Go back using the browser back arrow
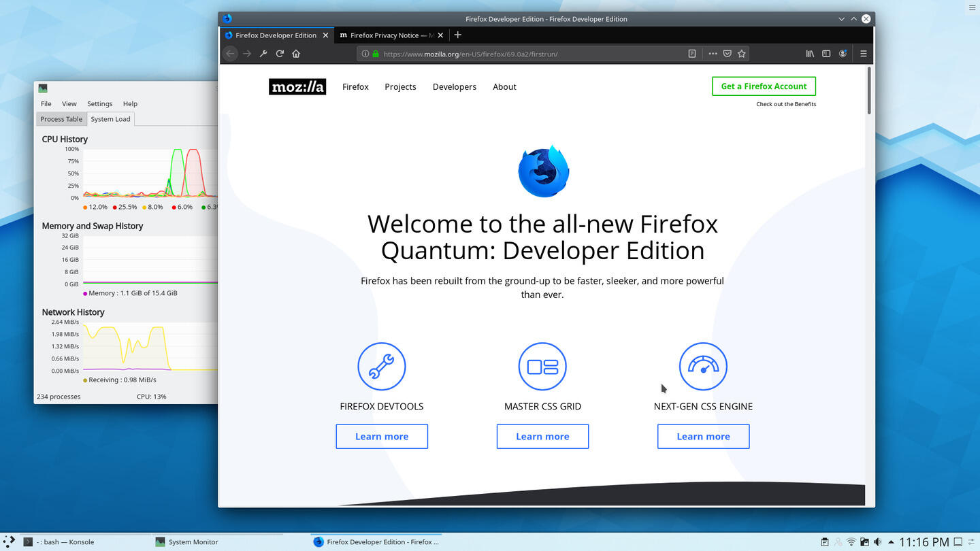The image size is (980, 551). (230, 54)
